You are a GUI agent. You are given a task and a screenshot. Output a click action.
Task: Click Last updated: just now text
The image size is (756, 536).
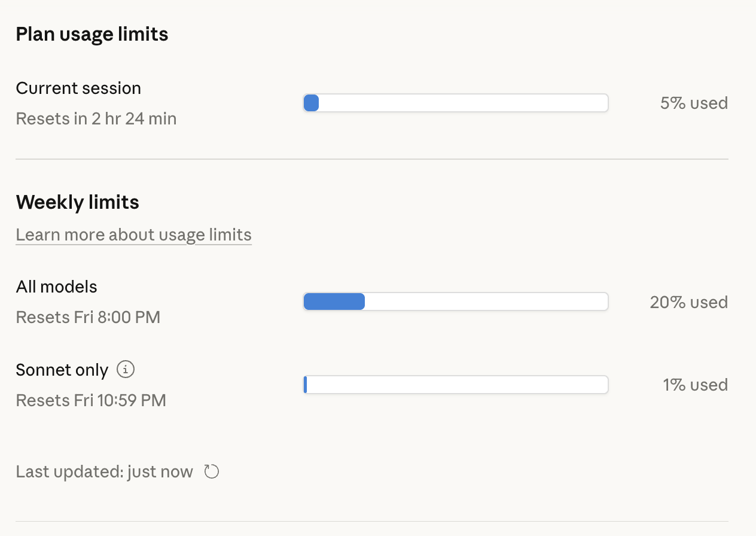point(105,472)
